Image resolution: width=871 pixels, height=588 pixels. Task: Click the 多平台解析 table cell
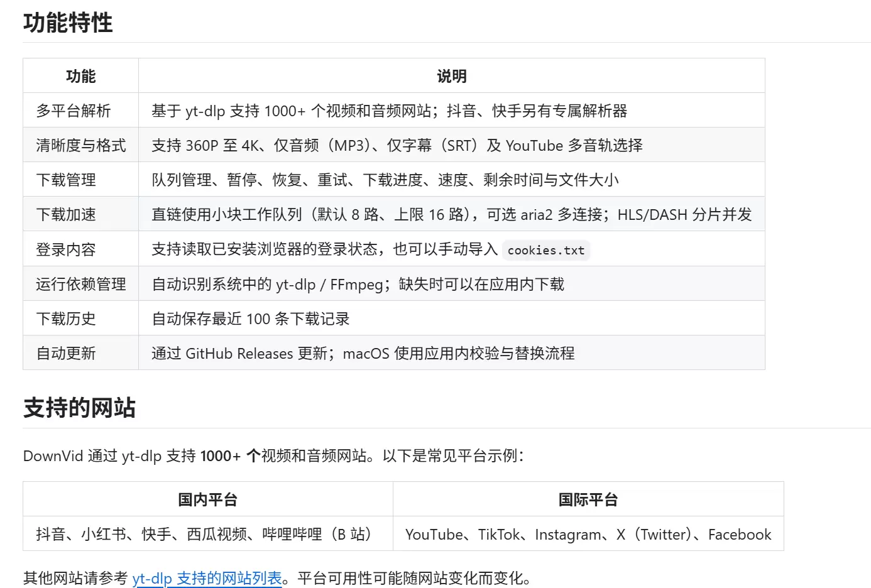coord(81,111)
